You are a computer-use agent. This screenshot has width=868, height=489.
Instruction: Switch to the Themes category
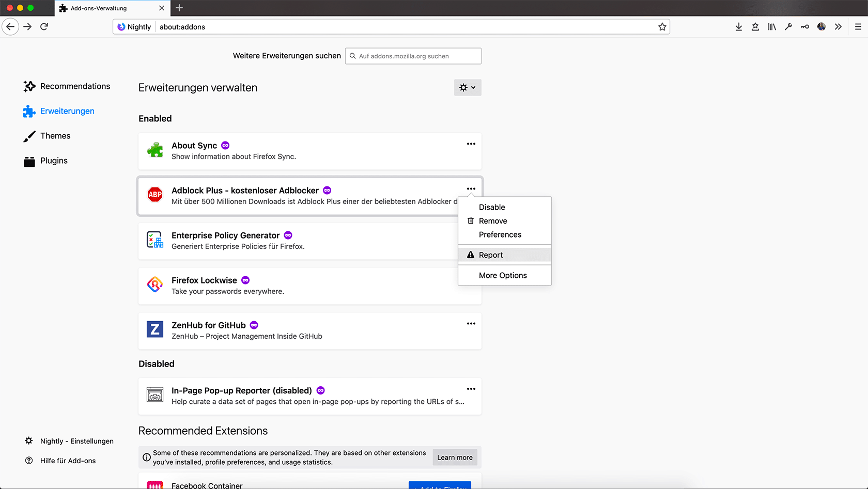(55, 136)
